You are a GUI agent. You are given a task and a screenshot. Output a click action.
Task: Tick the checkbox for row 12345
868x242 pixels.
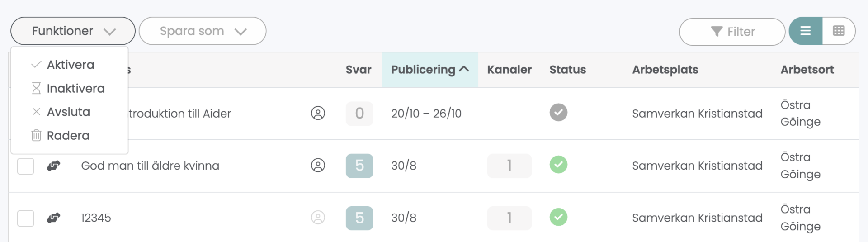[x=26, y=218]
